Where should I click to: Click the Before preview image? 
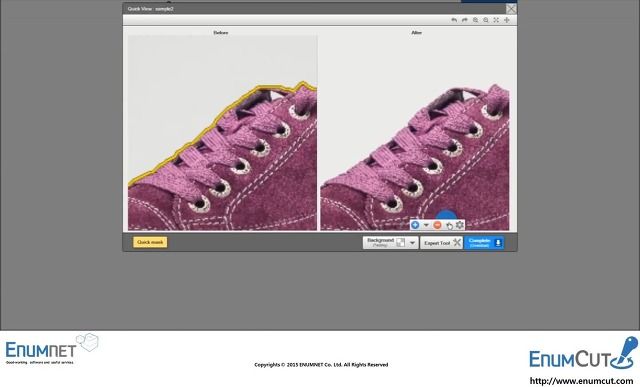(x=222, y=133)
